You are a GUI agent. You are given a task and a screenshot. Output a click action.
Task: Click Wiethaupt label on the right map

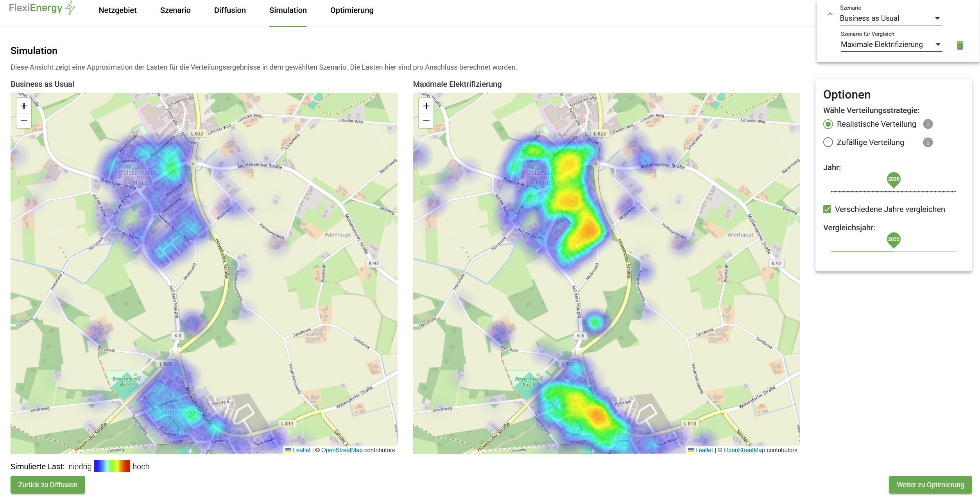(x=740, y=235)
